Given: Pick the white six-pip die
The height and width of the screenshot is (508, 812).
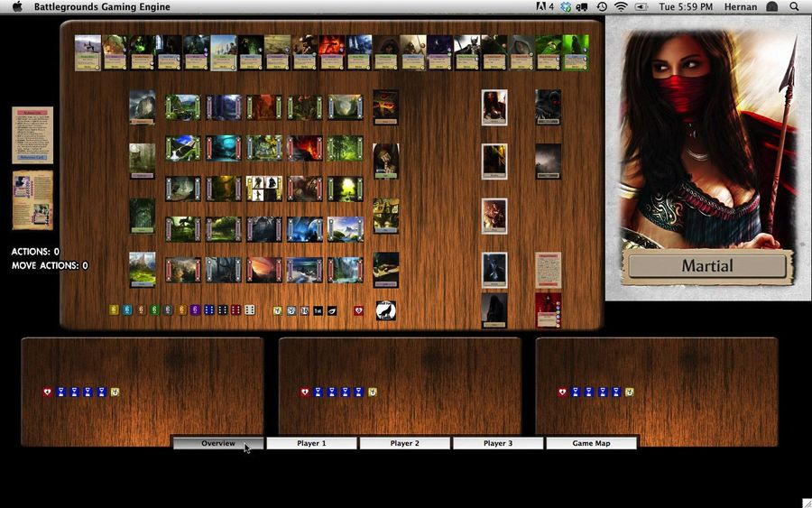Looking at the screenshot, I should click(x=250, y=310).
